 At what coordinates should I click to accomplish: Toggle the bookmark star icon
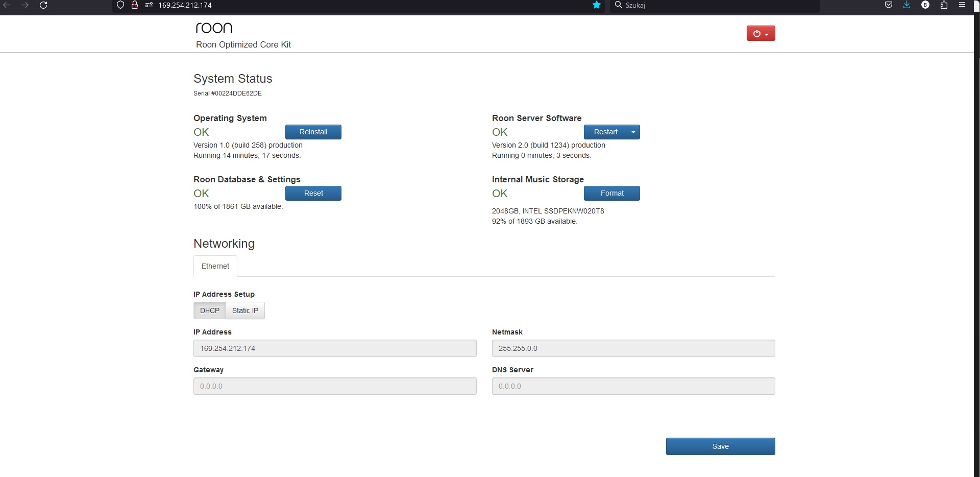click(x=597, y=5)
